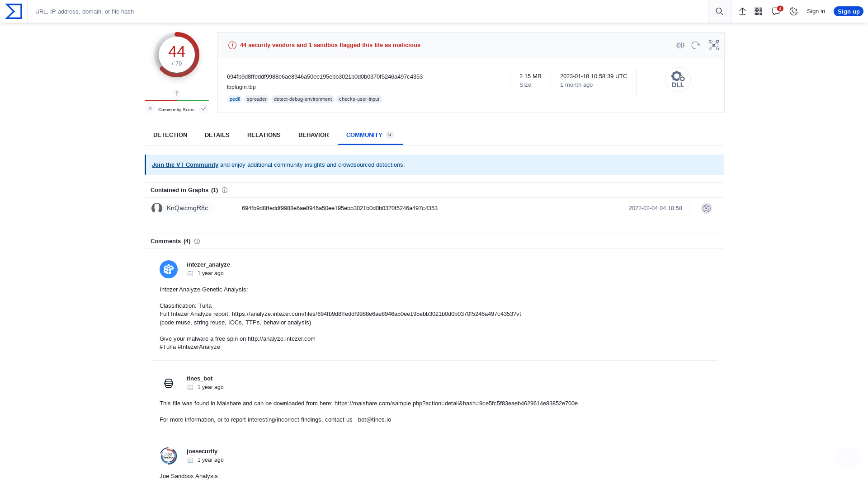Click the Sign up button
Screen dimensions: 868x488
848,12
